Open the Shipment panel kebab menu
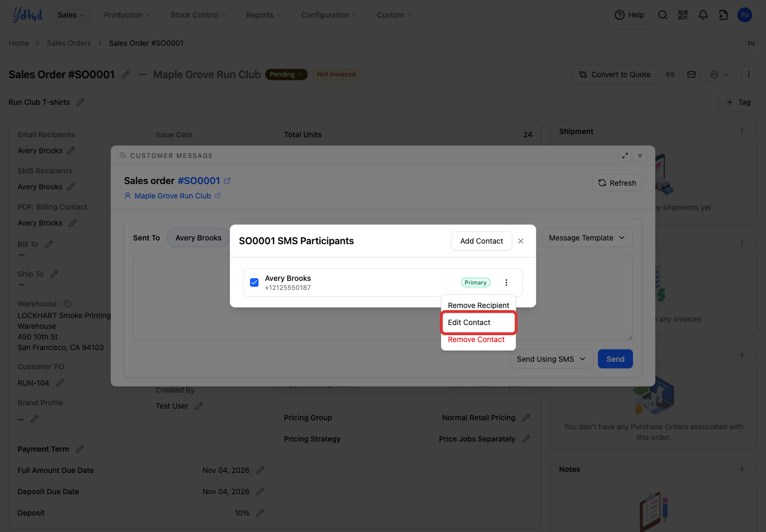Screen dimensions: 766x532 pos(742,131)
